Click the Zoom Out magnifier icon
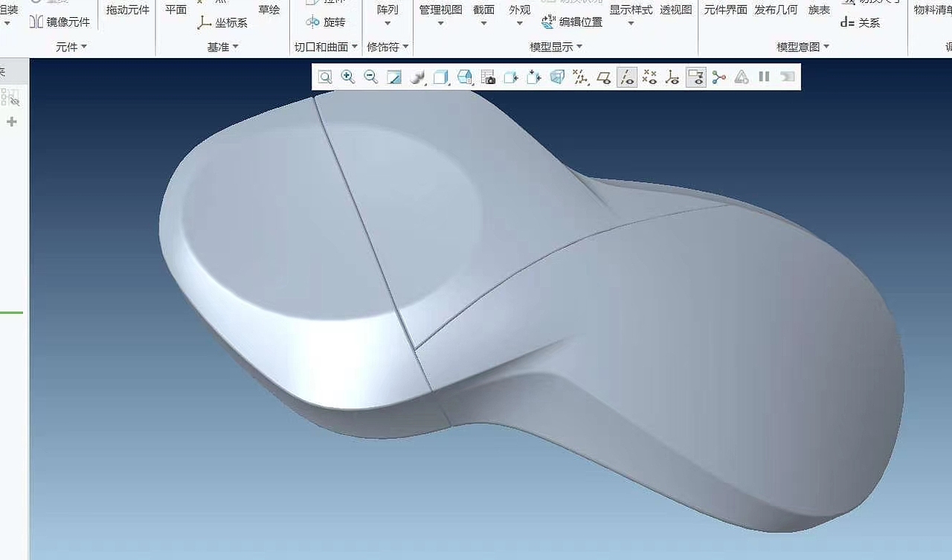952x560 pixels. pyautogui.click(x=370, y=77)
